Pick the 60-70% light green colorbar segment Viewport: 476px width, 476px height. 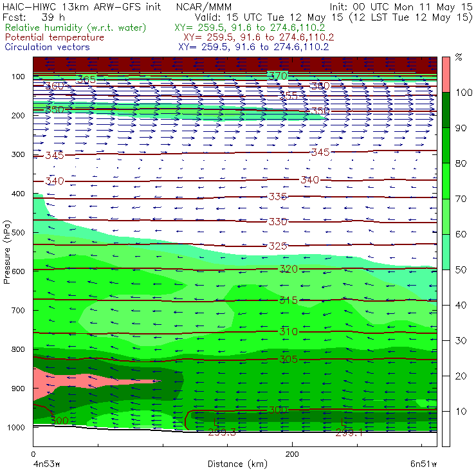tap(446, 216)
